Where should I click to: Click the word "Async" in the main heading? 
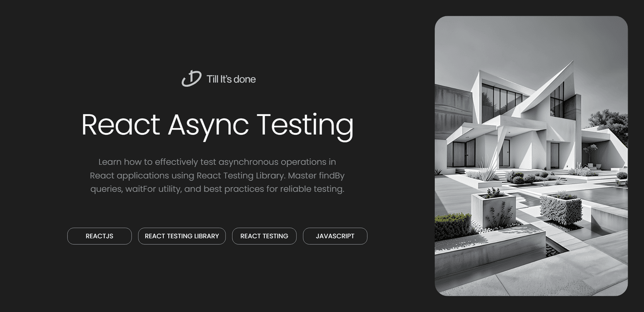[x=208, y=124]
